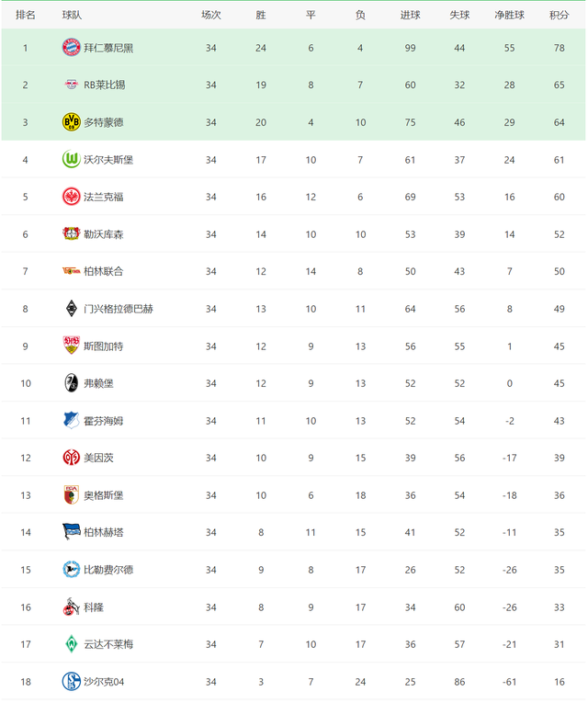Open team link 科隆
588x703 pixels.
point(94,607)
